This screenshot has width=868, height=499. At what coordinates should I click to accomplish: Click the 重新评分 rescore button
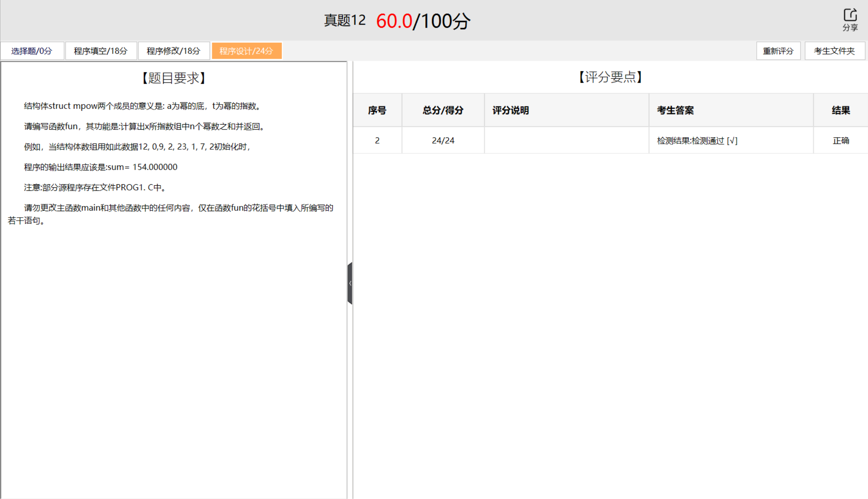[x=779, y=50]
